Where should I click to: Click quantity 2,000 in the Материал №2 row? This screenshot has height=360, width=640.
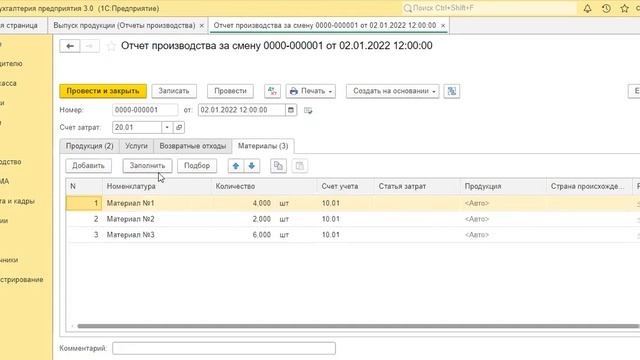pos(262,219)
